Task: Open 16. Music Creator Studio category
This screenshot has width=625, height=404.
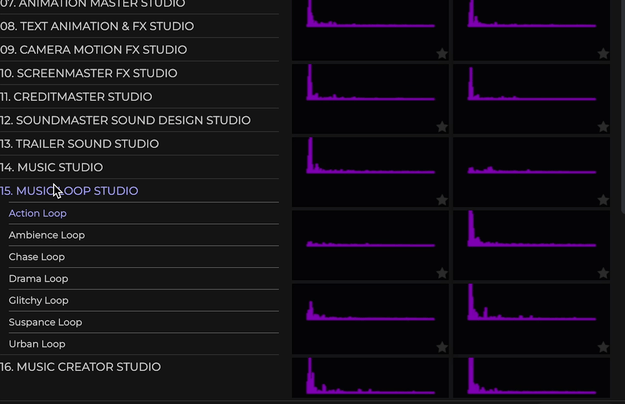Action: coord(81,367)
